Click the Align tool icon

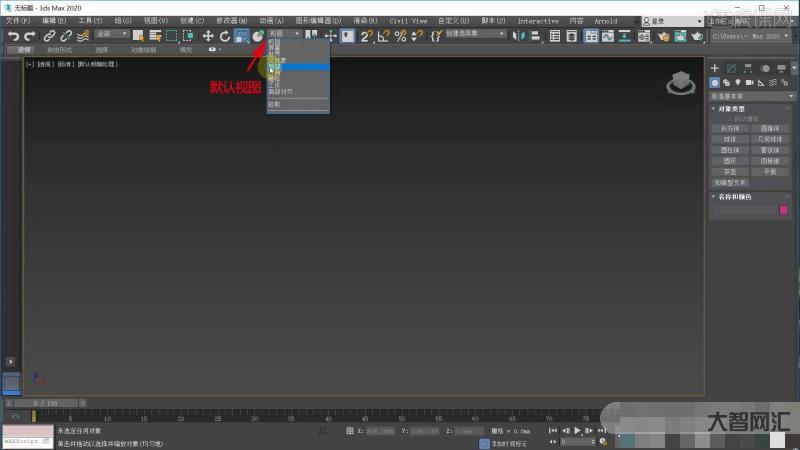535,36
